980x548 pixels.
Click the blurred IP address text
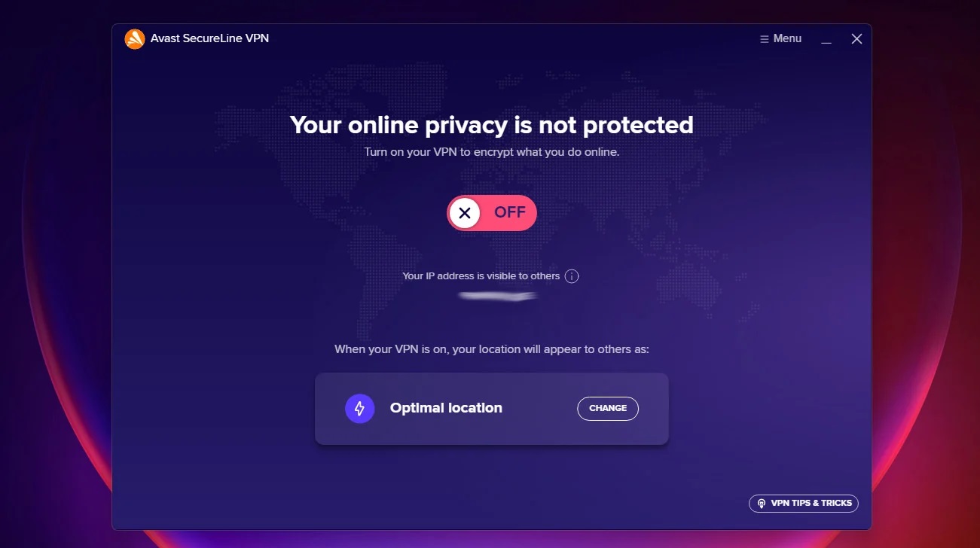pos(496,296)
